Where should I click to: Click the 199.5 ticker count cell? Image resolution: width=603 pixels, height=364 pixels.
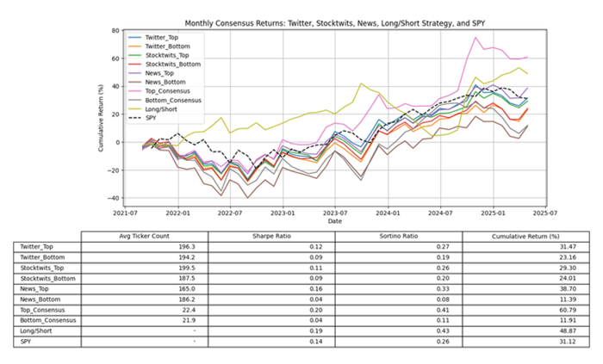[x=144, y=268]
